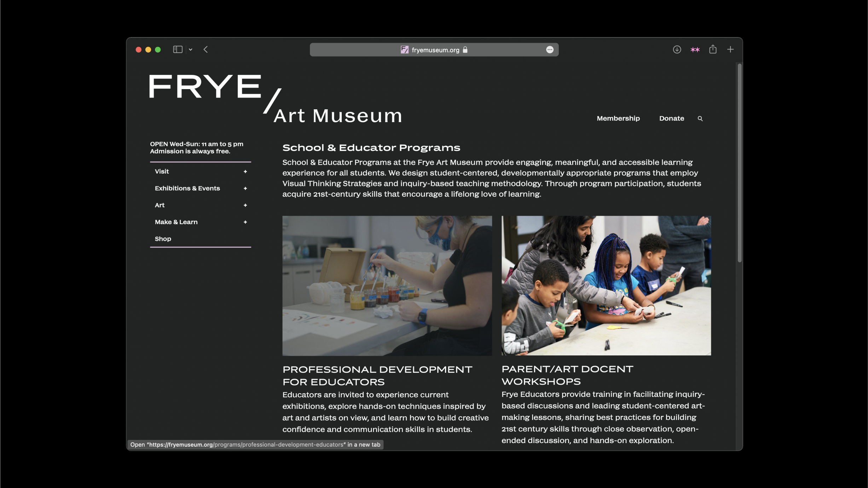The height and width of the screenshot is (488, 868).
Task: Open the Professional Development for Educators heading
Action: click(x=377, y=376)
